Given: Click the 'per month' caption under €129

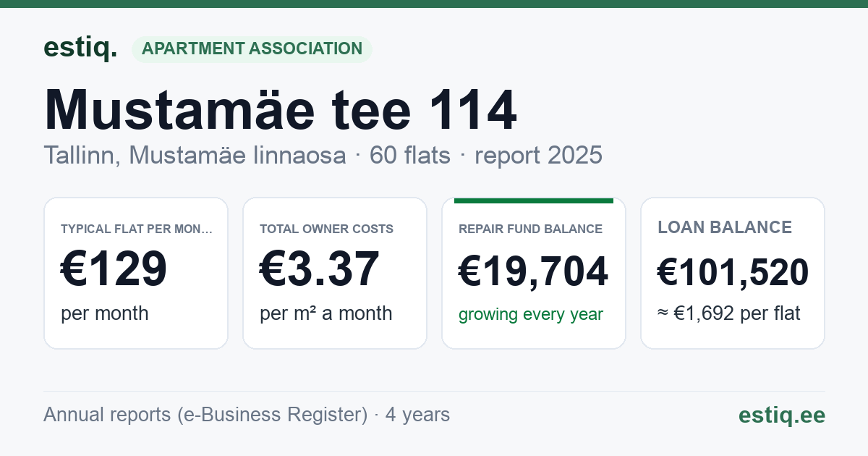Looking at the screenshot, I should click(x=105, y=313).
